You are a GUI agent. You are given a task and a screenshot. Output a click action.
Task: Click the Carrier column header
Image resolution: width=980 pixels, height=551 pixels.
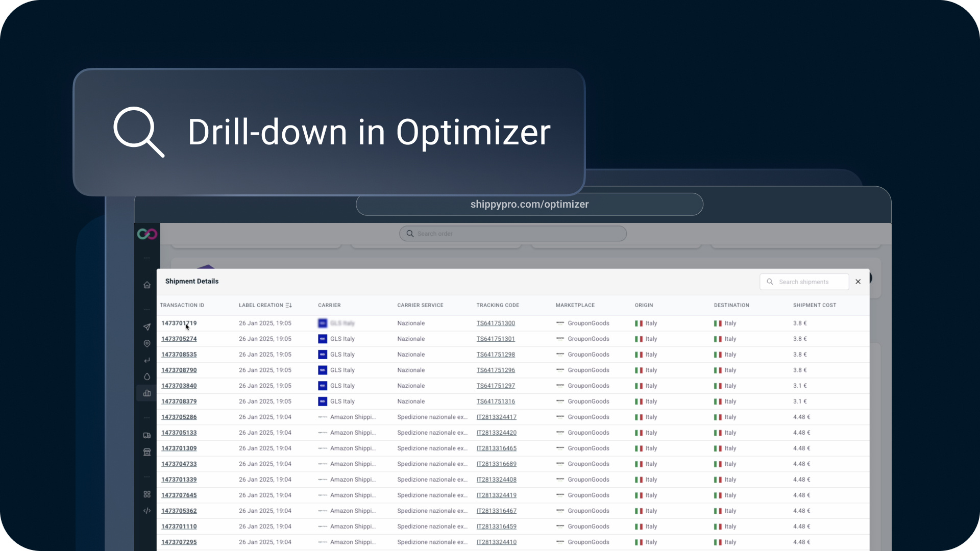tap(329, 305)
